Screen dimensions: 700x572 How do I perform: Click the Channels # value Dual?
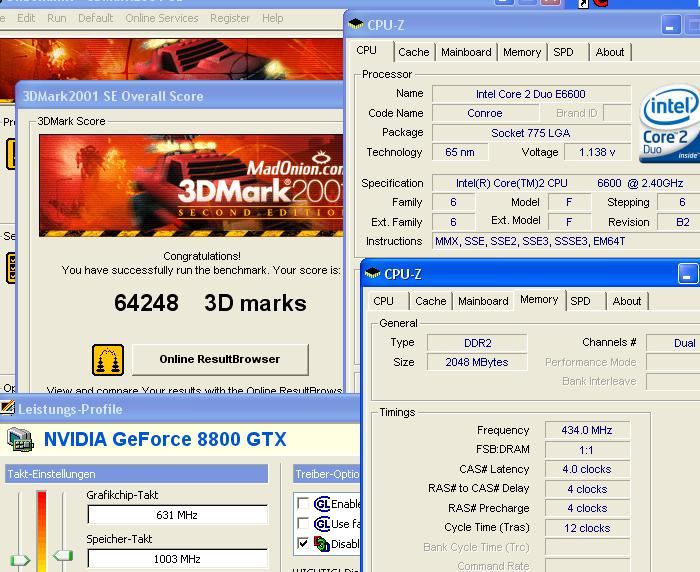(x=674, y=343)
